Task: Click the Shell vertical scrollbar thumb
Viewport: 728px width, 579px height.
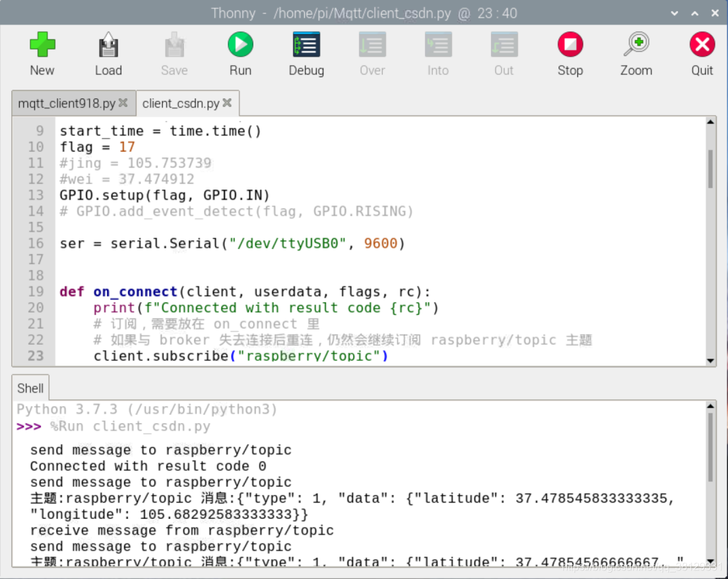Action: click(710, 447)
